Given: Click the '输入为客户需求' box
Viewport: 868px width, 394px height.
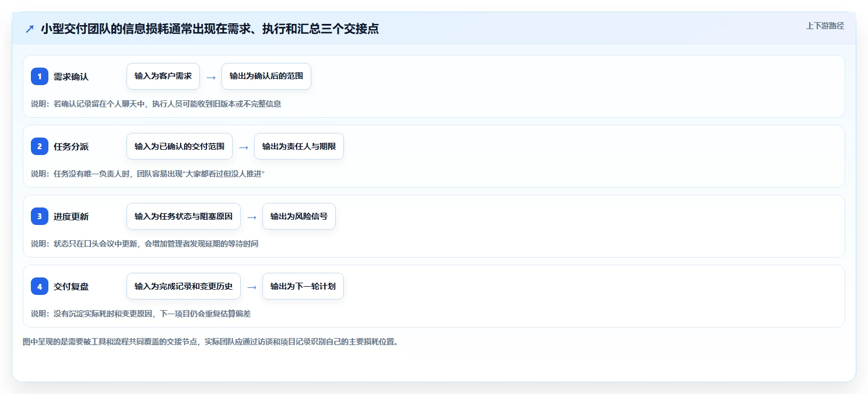Looking at the screenshot, I should [163, 76].
